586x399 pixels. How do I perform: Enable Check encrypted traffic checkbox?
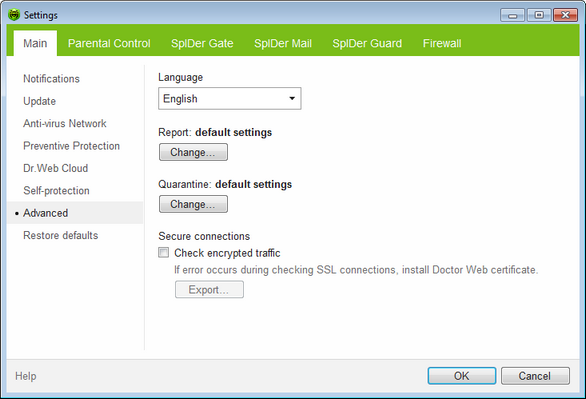click(x=163, y=253)
